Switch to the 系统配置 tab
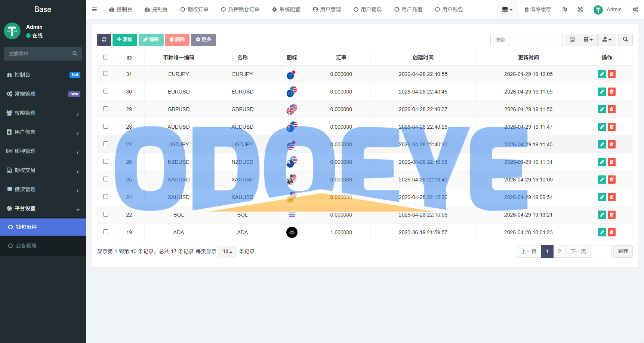Image resolution: width=644 pixels, height=343 pixels. pyautogui.click(x=286, y=9)
